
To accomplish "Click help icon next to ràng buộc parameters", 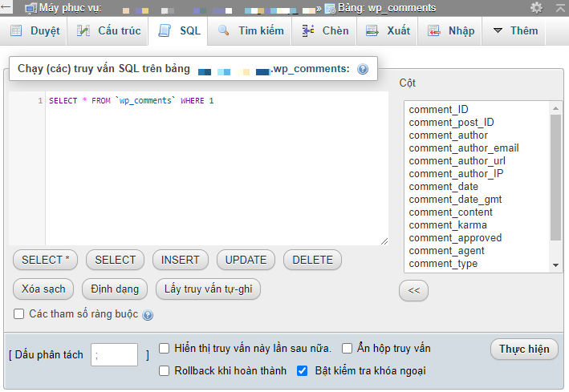I will click(148, 315).
